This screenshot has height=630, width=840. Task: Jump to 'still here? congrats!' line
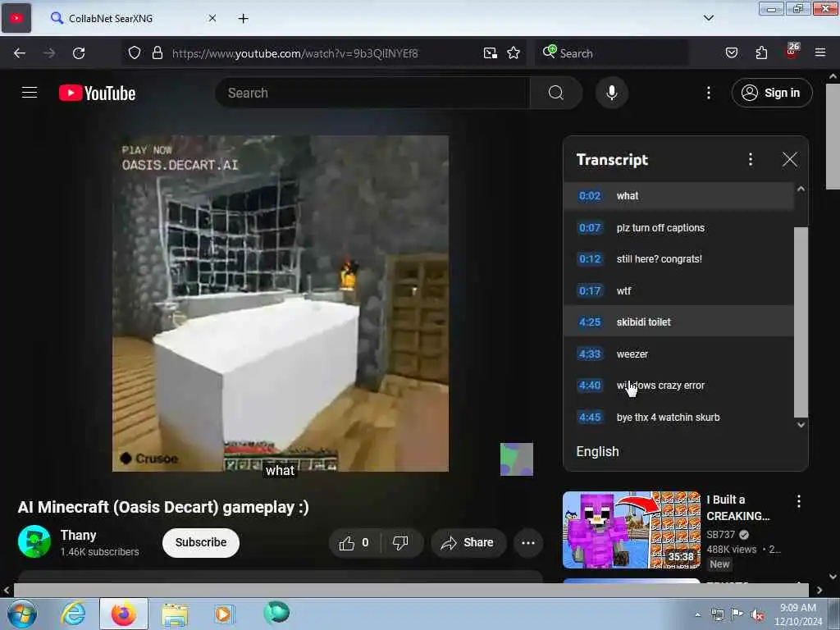(x=678, y=258)
